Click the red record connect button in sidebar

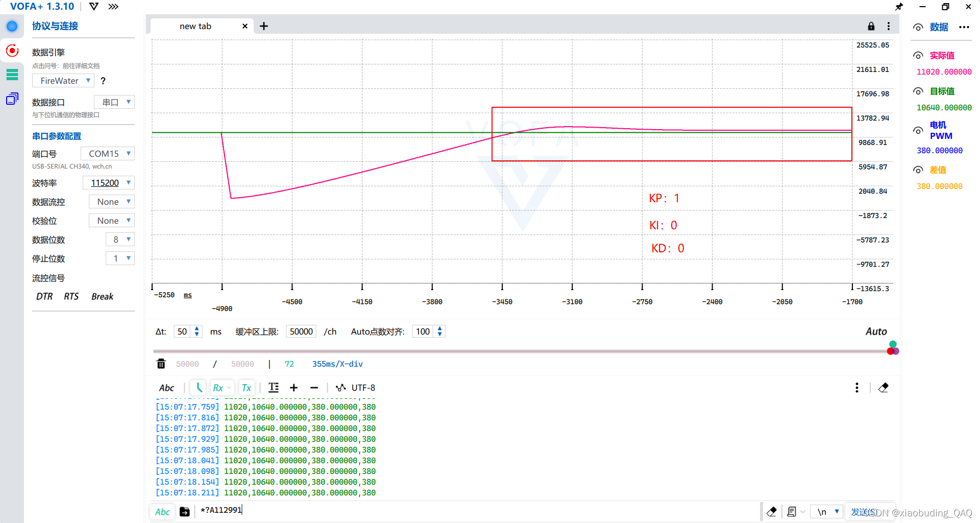click(12, 51)
